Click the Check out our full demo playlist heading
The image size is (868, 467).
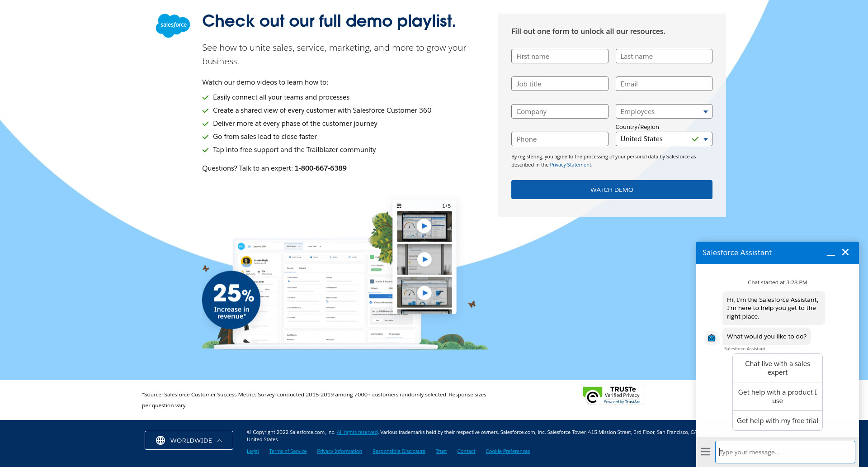click(329, 21)
